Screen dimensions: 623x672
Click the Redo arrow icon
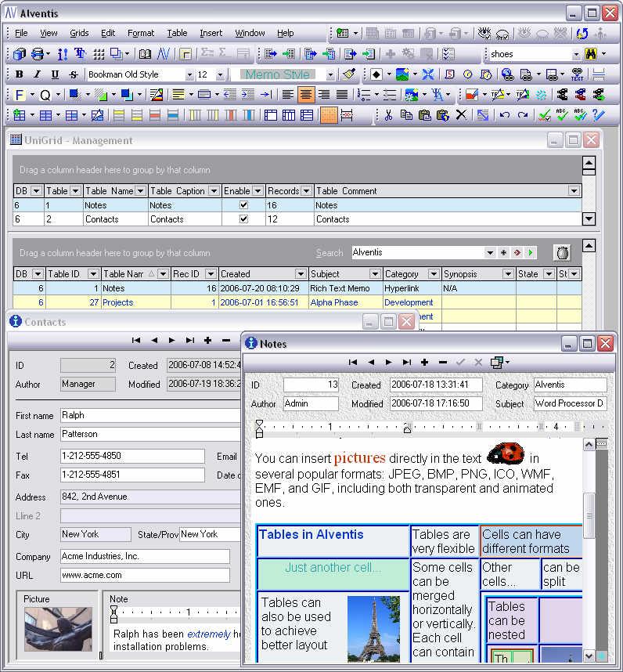[523, 115]
